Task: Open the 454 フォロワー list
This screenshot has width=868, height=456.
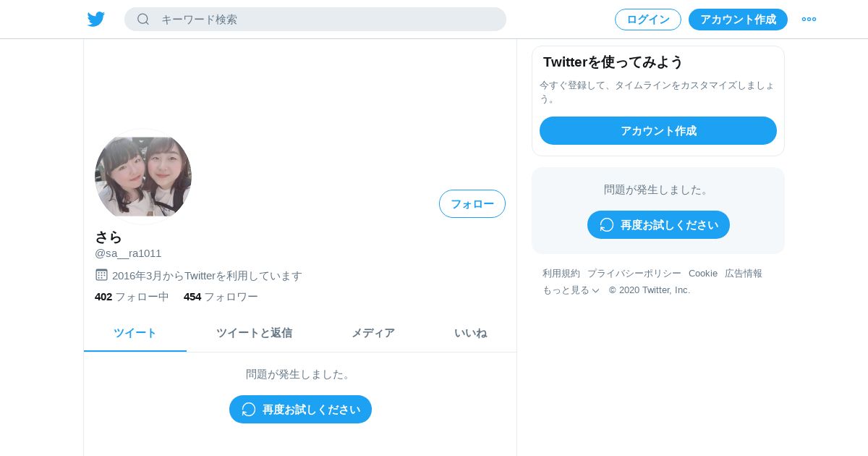Action: (x=221, y=296)
